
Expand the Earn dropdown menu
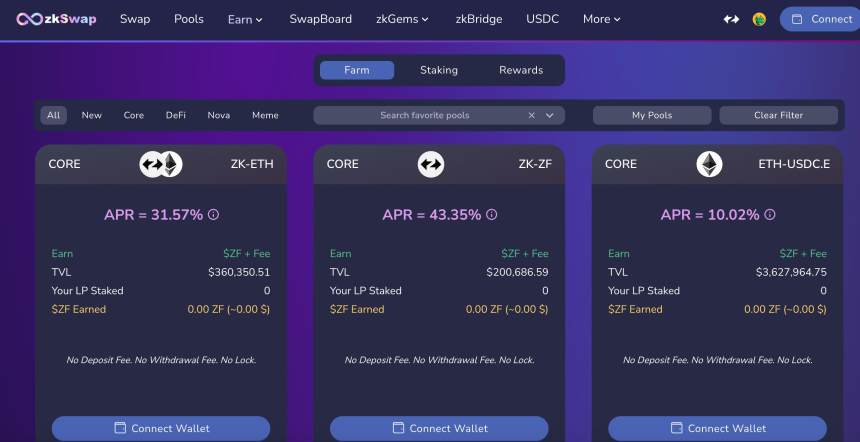245,19
